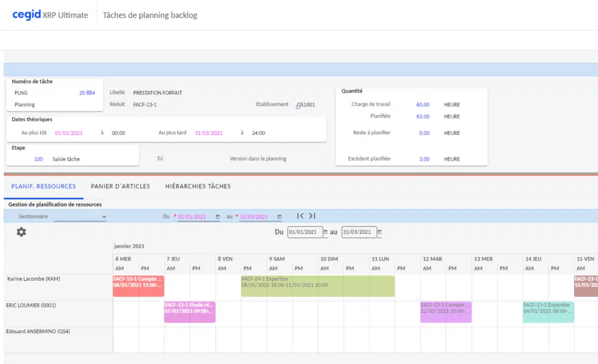Open task number 20 884 link
Image resolution: width=598 pixels, height=364 pixels.
(x=87, y=93)
